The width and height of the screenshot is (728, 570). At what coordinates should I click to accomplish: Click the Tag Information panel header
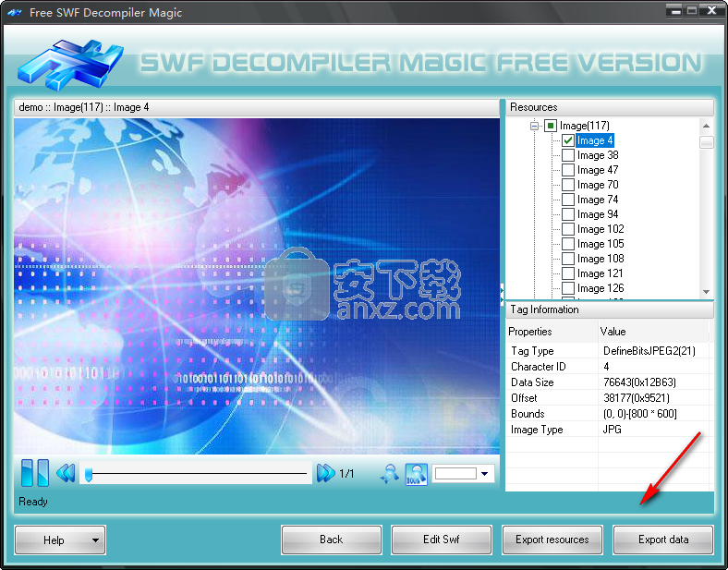click(609, 309)
